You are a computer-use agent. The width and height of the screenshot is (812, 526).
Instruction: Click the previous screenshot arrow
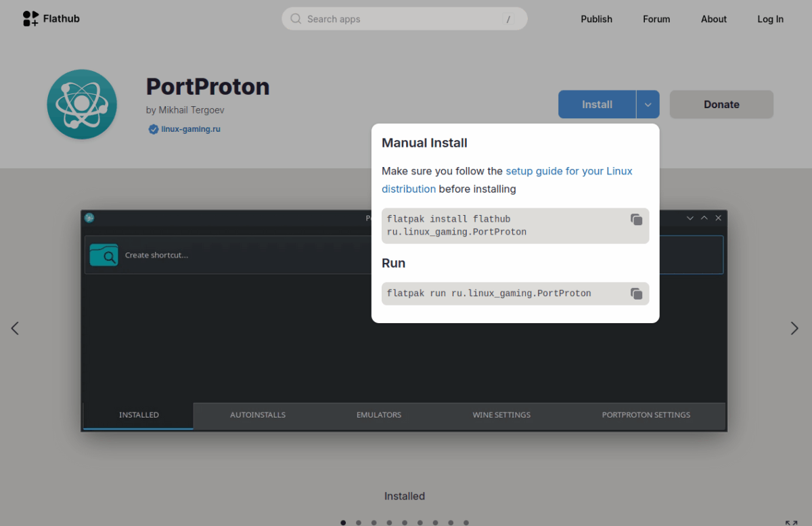[x=15, y=328]
